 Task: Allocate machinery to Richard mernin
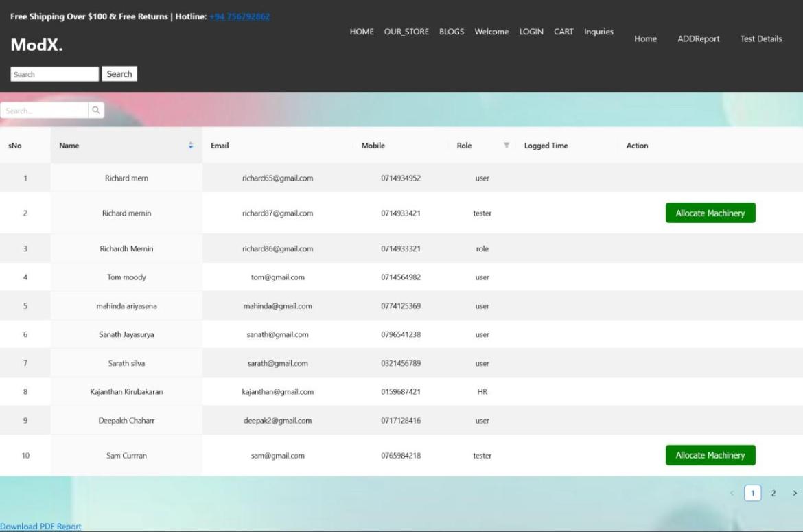point(710,213)
